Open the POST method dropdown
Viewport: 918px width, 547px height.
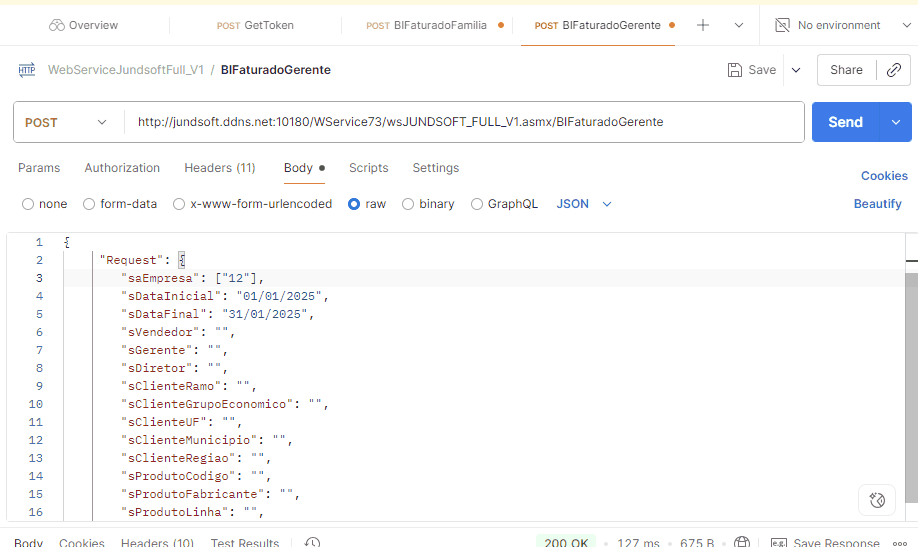tap(67, 122)
